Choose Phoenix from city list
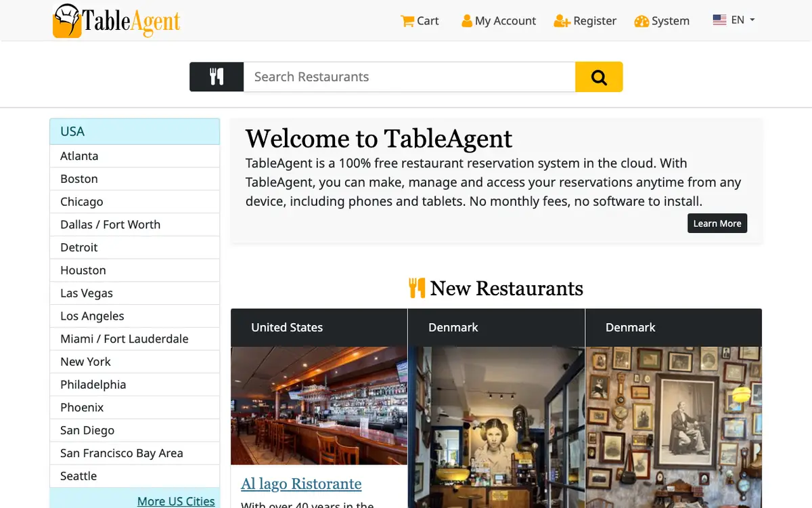The width and height of the screenshot is (812, 508). tap(135, 408)
